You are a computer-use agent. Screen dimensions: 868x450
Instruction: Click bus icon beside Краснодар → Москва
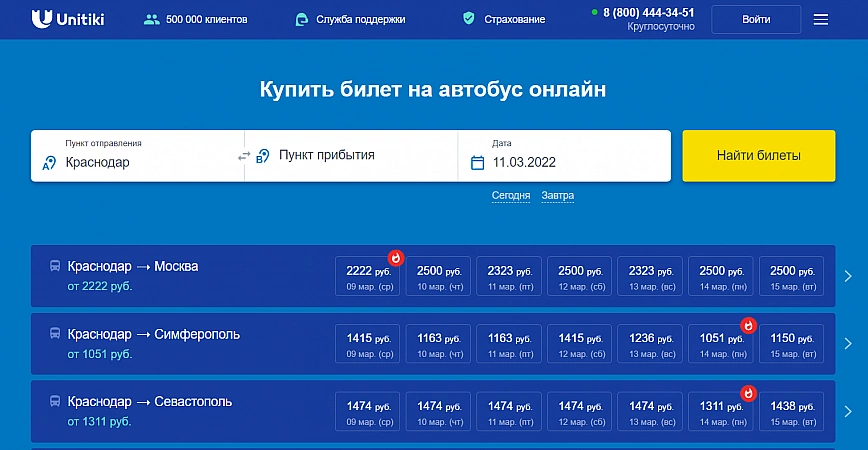(53, 267)
